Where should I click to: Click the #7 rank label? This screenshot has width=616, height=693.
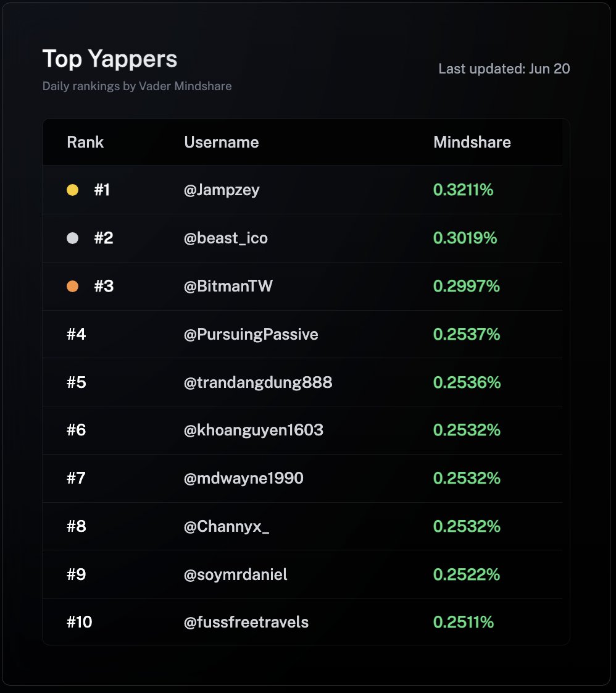coord(76,478)
